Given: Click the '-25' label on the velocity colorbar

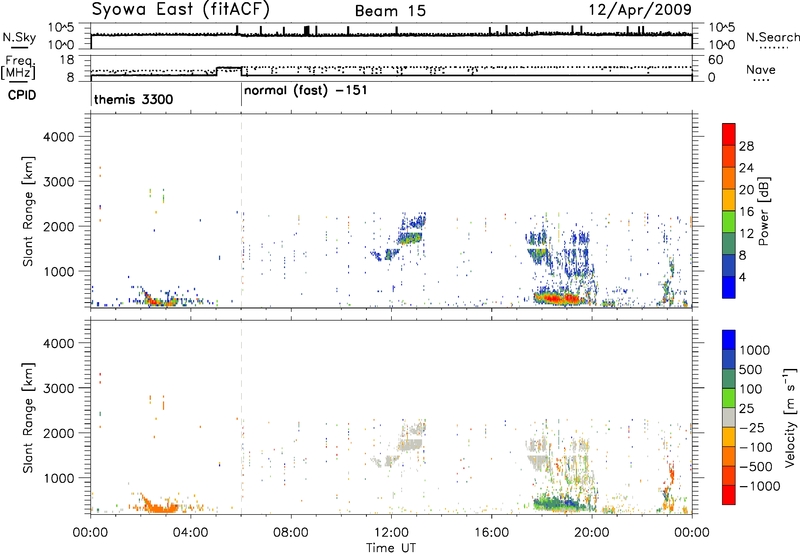Looking at the screenshot, I should pyautogui.click(x=753, y=427).
